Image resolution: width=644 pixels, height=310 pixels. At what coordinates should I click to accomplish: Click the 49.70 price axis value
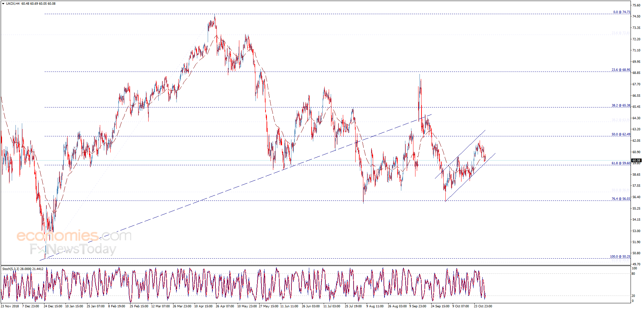coord(636,264)
